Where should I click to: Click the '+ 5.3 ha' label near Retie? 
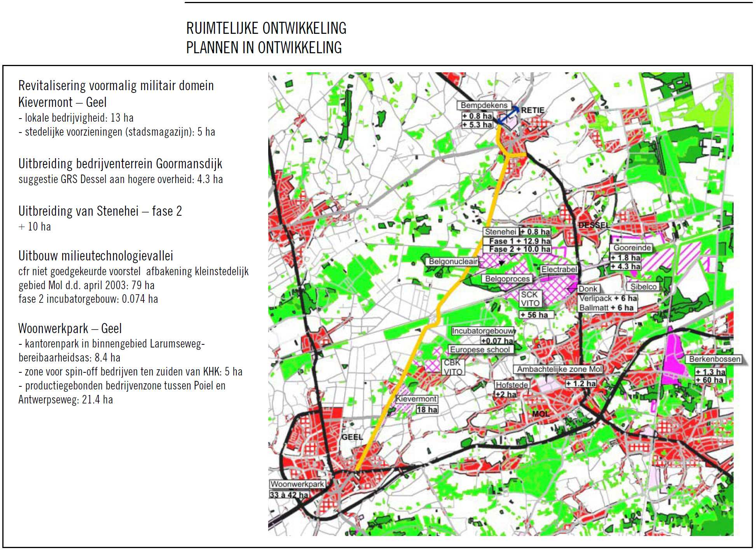coord(477,125)
